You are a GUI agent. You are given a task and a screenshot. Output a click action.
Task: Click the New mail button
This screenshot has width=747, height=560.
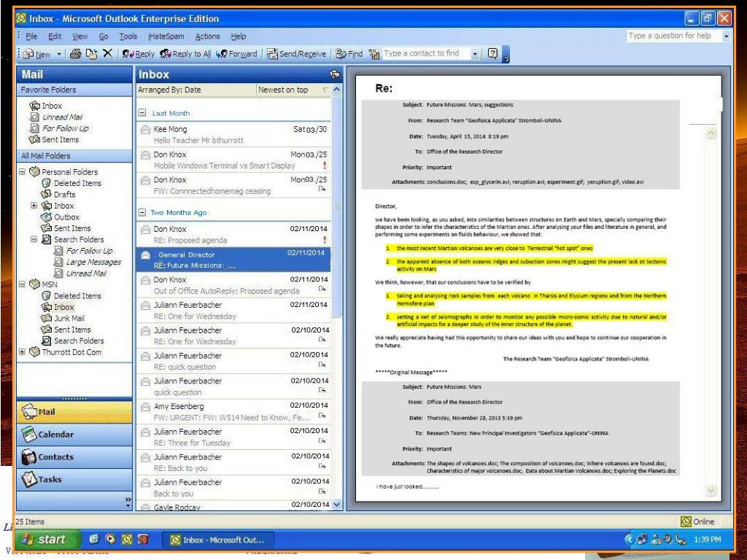38,54
